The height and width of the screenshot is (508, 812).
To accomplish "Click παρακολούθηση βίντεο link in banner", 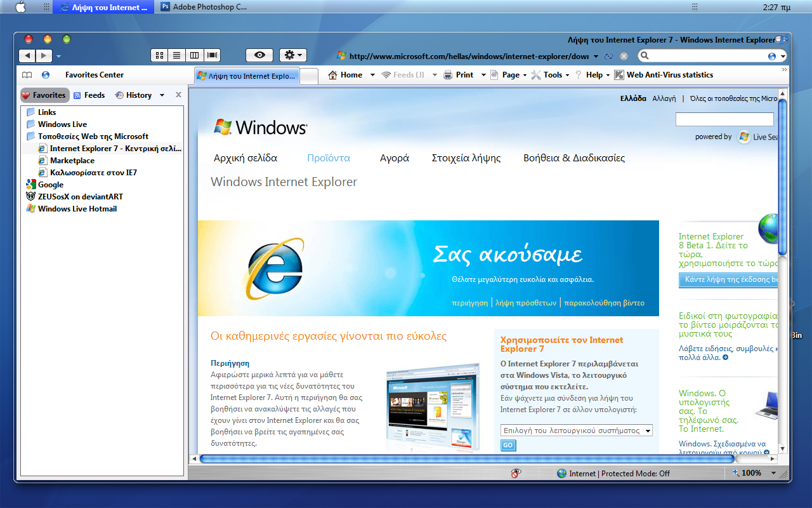I will (x=604, y=303).
